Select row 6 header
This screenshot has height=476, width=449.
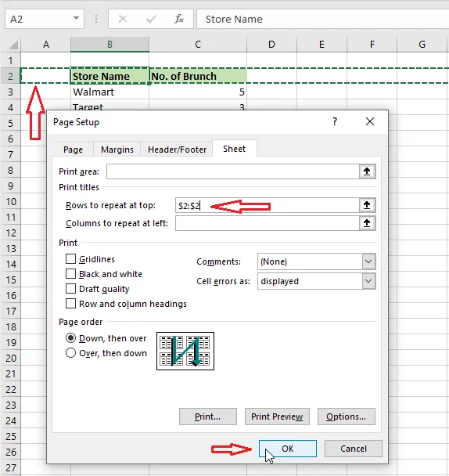tap(10, 139)
